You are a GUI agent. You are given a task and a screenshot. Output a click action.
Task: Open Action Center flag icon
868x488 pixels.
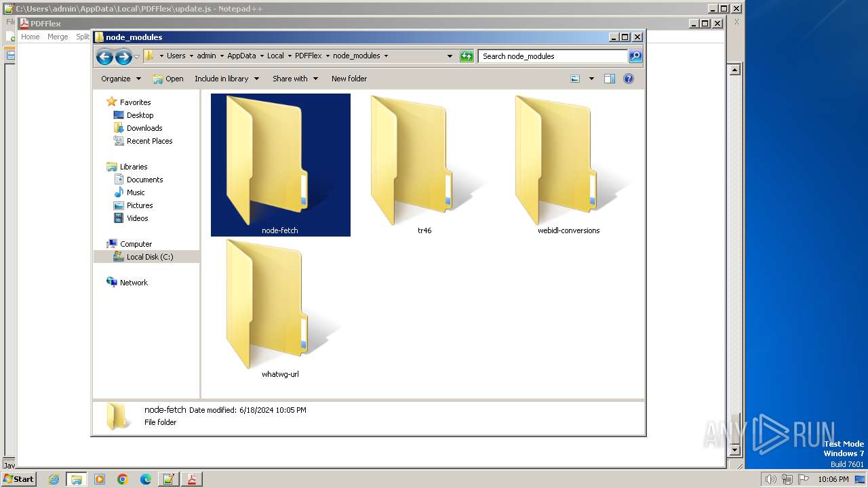point(804,479)
